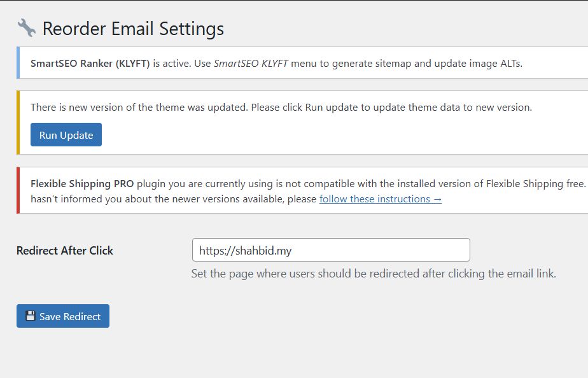
Task: Click the italic SmartSEO KLYFT menu name
Action: (252, 63)
